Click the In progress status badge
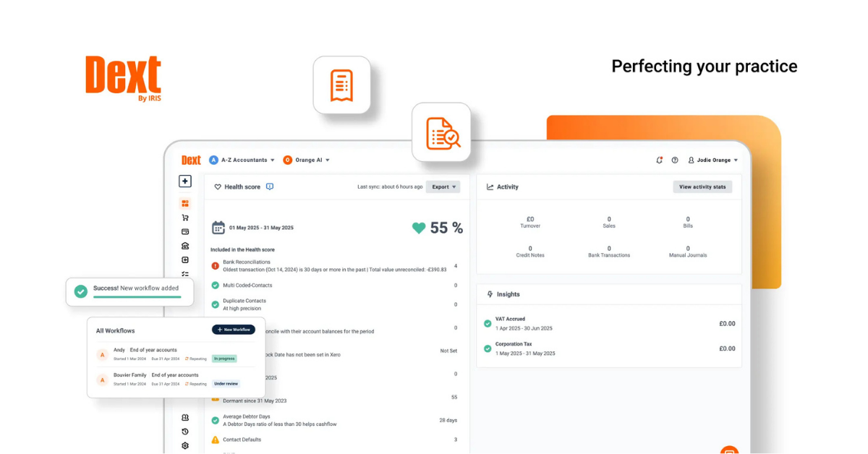This screenshot has height=454, width=868. pos(224,359)
